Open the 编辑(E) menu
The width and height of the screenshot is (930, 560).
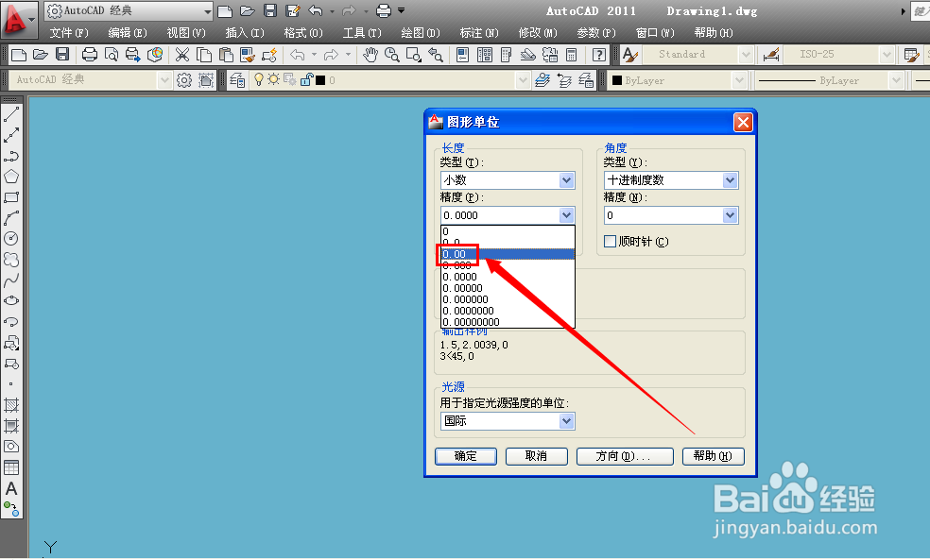click(127, 33)
